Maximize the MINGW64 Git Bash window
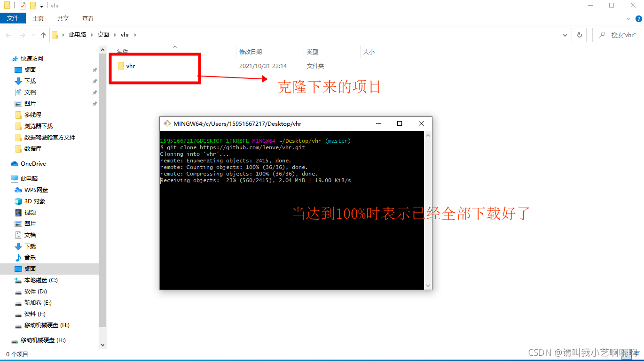The width and height of the screenshot is (644, 361). coord(400,123)
